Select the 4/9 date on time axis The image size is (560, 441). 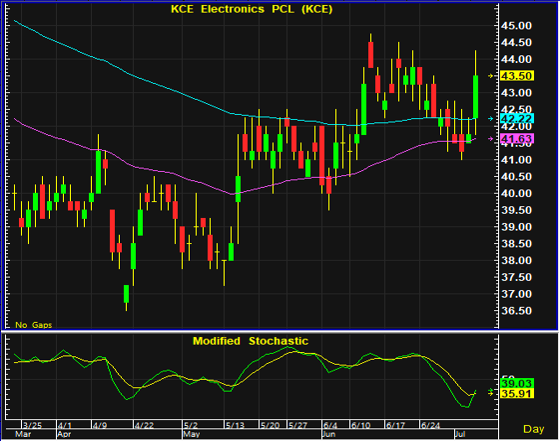point(100,425)
